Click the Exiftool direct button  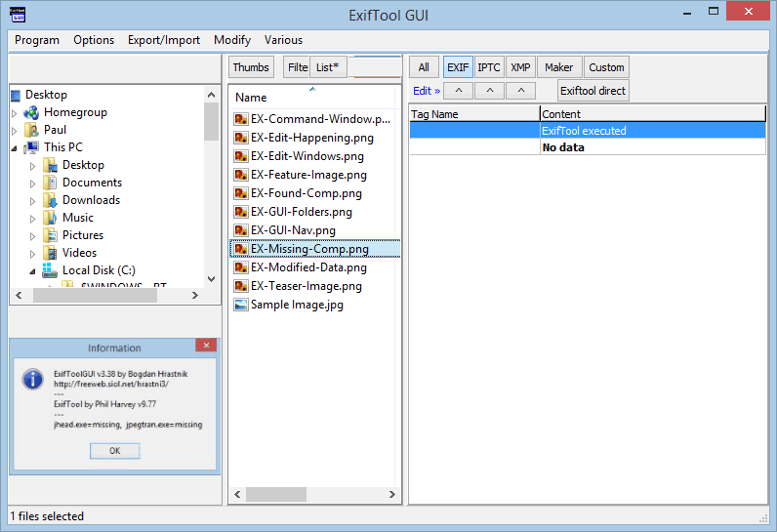point(593,91)
